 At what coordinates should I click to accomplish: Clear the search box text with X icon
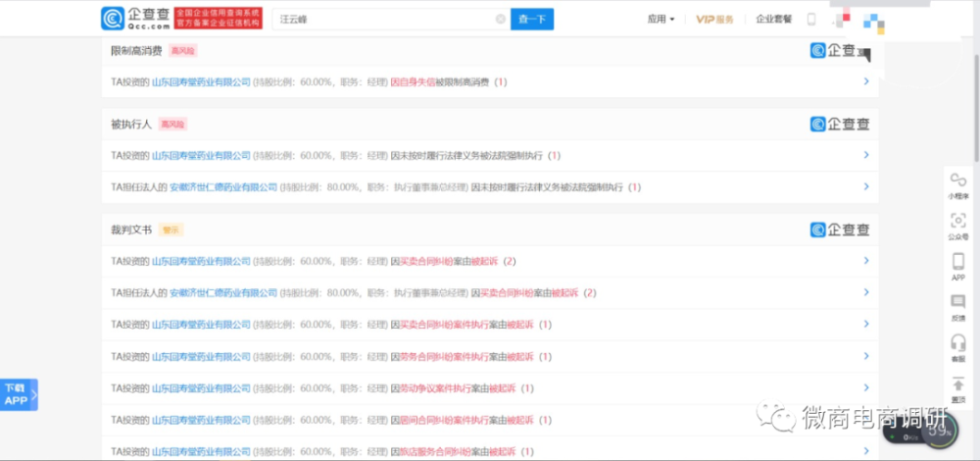click(x=501, y=20)
